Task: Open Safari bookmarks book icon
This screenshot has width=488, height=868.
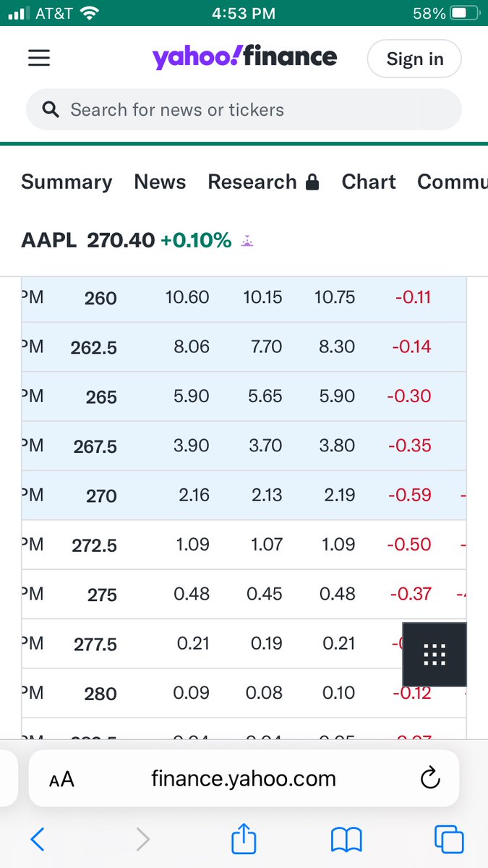Action: tap(346, 839)
